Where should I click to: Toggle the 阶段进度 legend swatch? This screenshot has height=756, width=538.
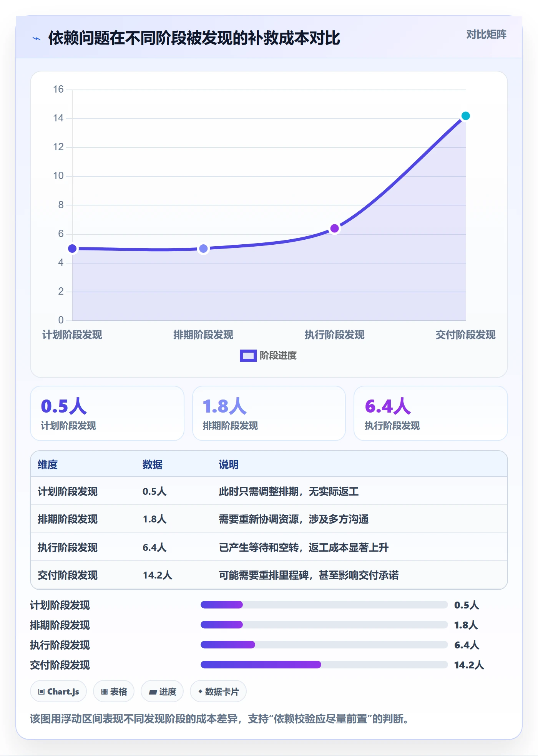[248, 356]
